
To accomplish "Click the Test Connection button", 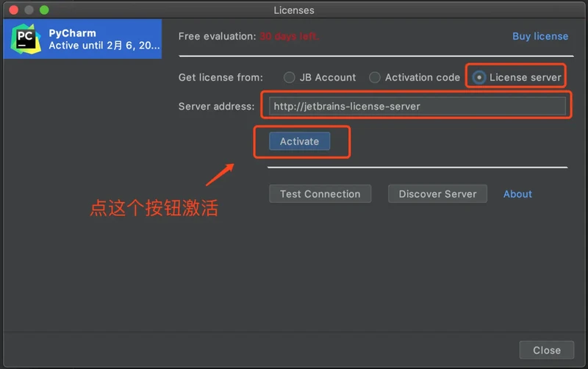I will [320, 194].
